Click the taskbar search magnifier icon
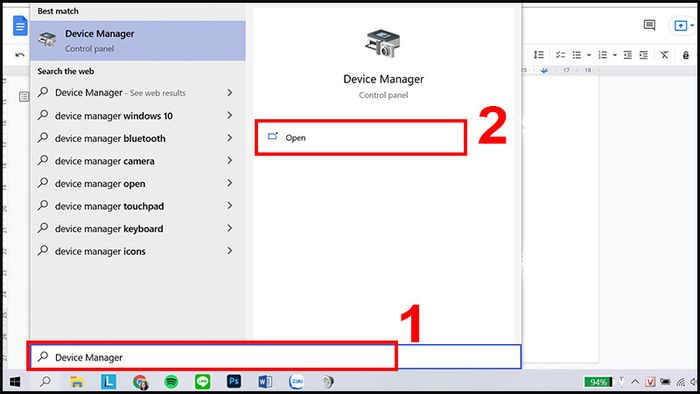Image resolution: width=700 pixels, height=394 pixels. (x=46, y=382)
